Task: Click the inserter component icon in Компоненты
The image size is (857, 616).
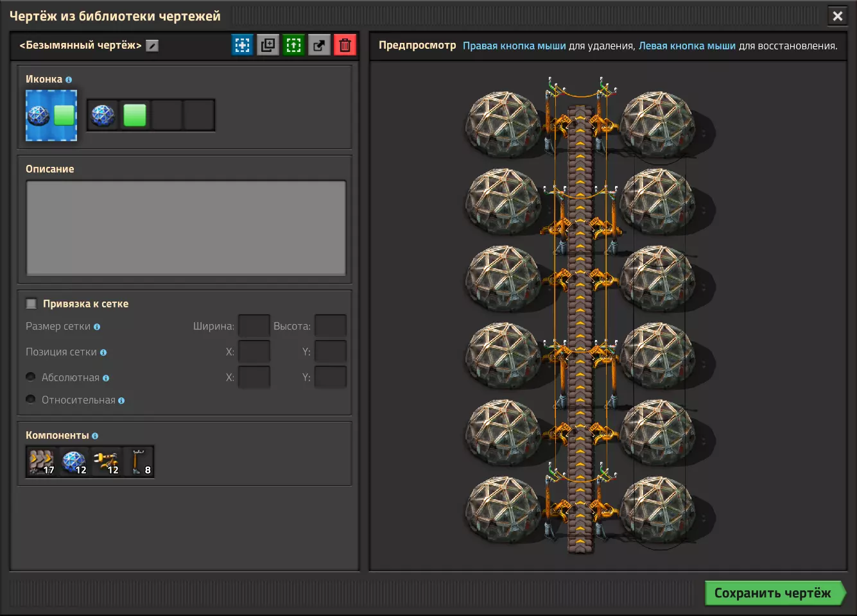Action: coord(106,462)
